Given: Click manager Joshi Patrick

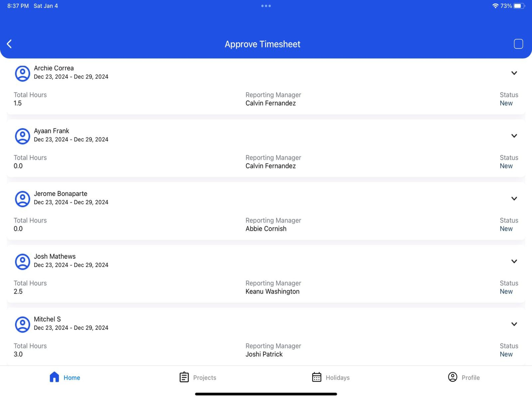Looking at the screenshot, I should [x=264, y=354].
